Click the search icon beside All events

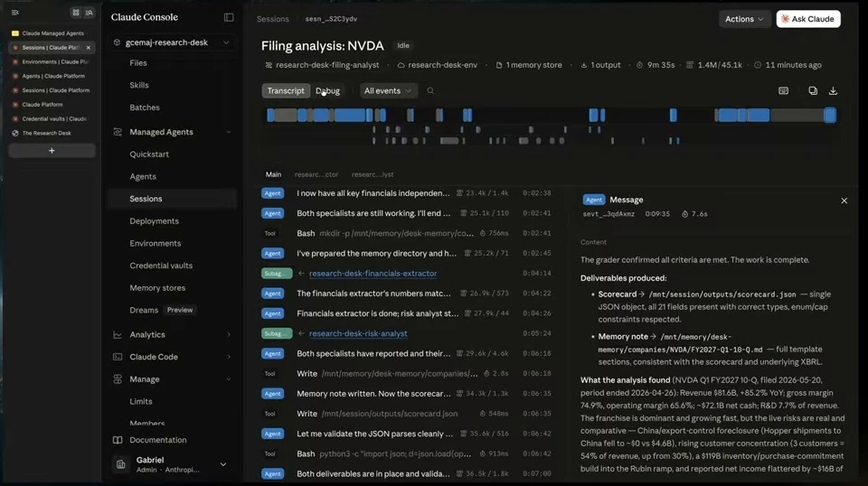click(430, 90)
